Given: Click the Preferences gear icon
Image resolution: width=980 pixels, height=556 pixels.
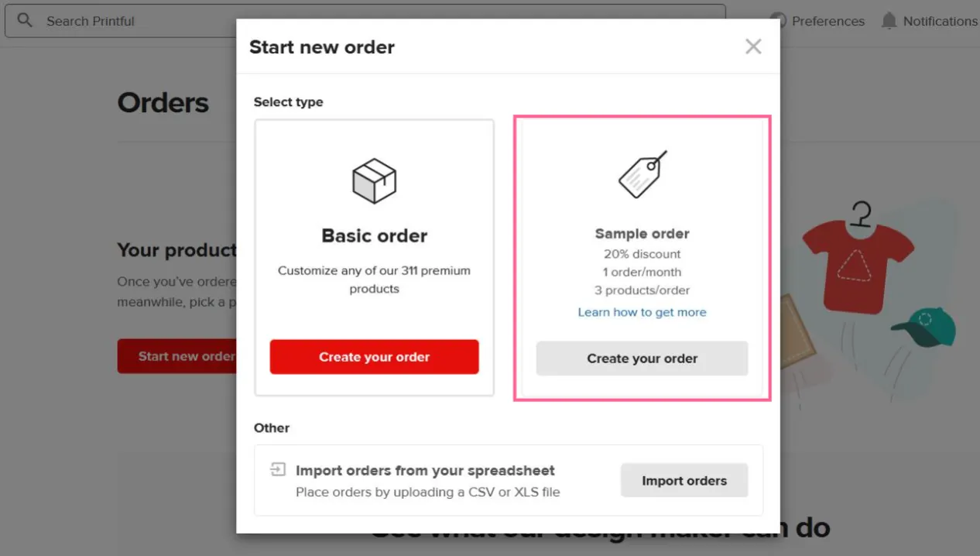Looking at the screenshot, I should coord(779,21).
